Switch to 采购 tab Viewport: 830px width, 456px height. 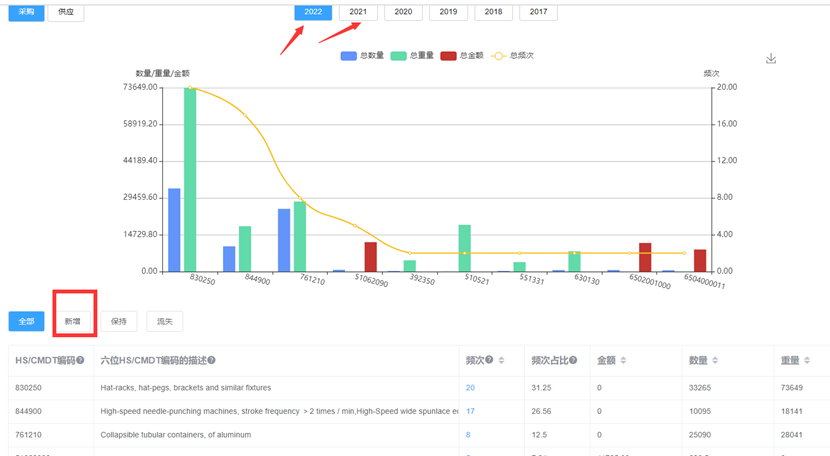pyautogui.click(x=26, y=12)
